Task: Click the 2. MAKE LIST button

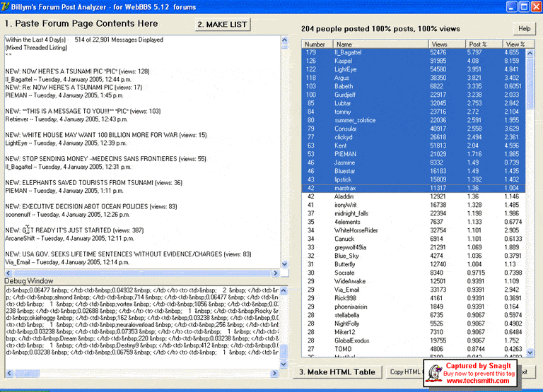Action: [223, 25]
